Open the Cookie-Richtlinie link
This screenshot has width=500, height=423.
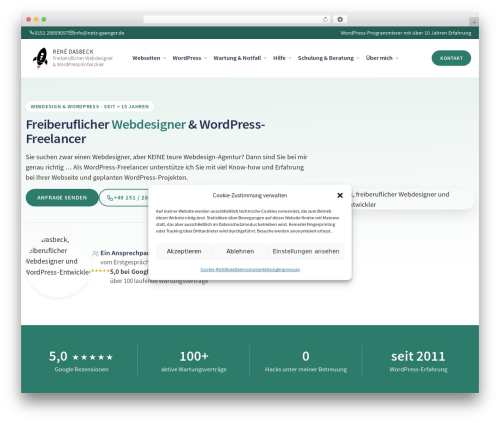pos(217,270)
